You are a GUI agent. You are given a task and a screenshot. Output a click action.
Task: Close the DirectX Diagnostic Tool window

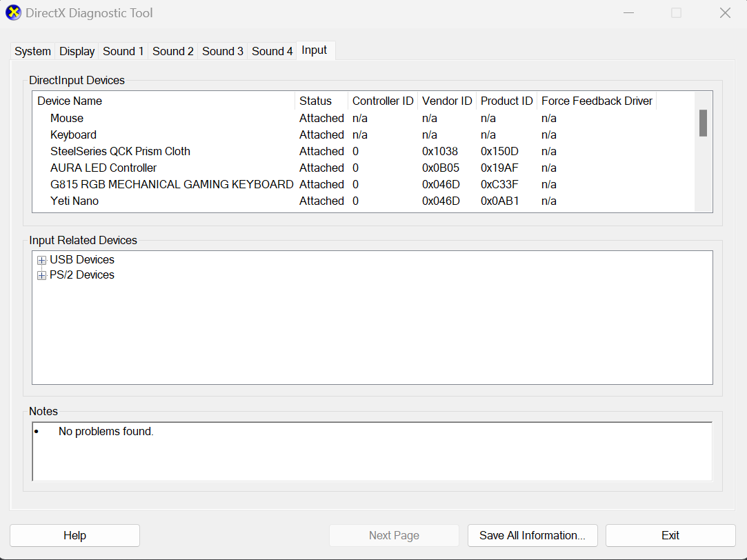pos(725,13)
